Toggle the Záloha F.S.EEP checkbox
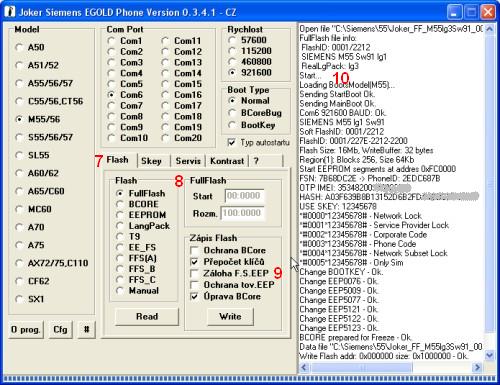This screenshot has height=385, width=500. point(194,273)
